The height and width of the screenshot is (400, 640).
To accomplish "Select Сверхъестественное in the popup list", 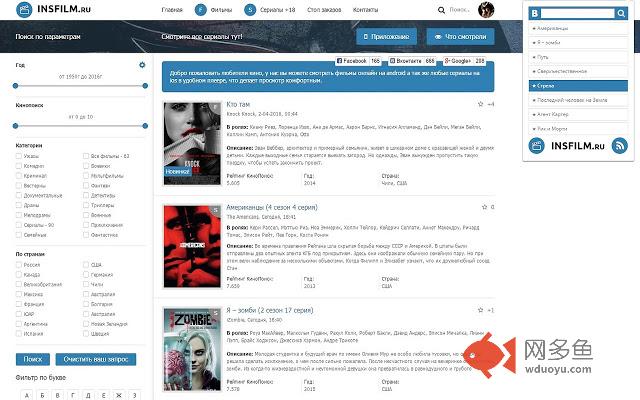I will pyautogui.click(x=578, y=71).
